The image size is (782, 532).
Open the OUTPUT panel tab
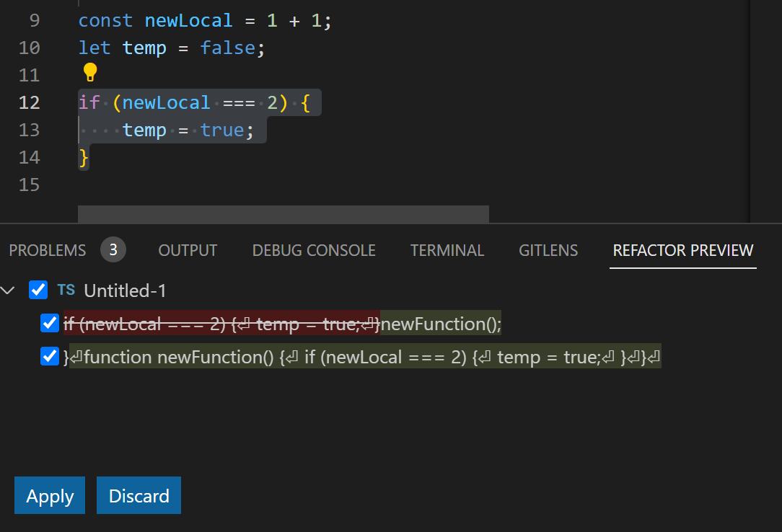click(187, 250)
